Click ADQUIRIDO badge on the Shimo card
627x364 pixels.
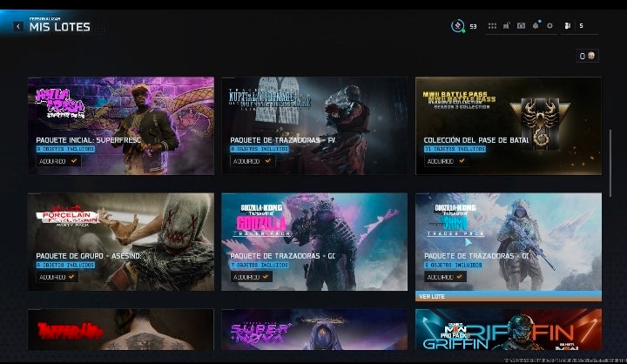pyautogui.click(x=445, y=277)
